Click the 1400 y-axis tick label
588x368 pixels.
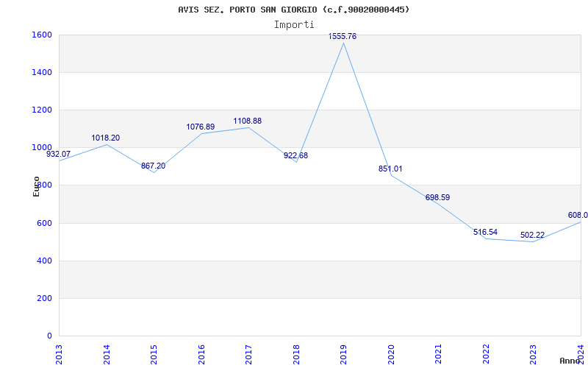click(42, 72)
